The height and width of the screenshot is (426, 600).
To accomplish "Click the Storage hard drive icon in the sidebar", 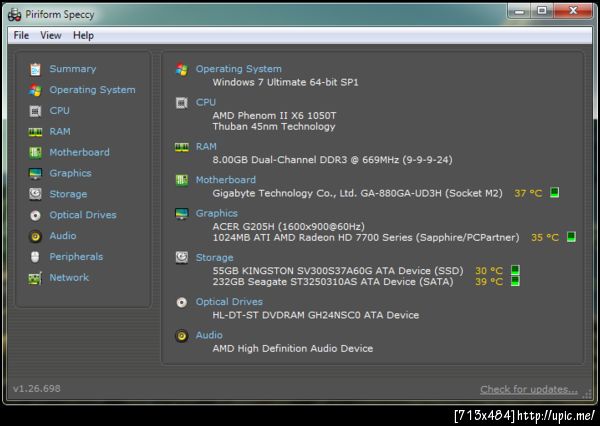I will click(35, 194).
